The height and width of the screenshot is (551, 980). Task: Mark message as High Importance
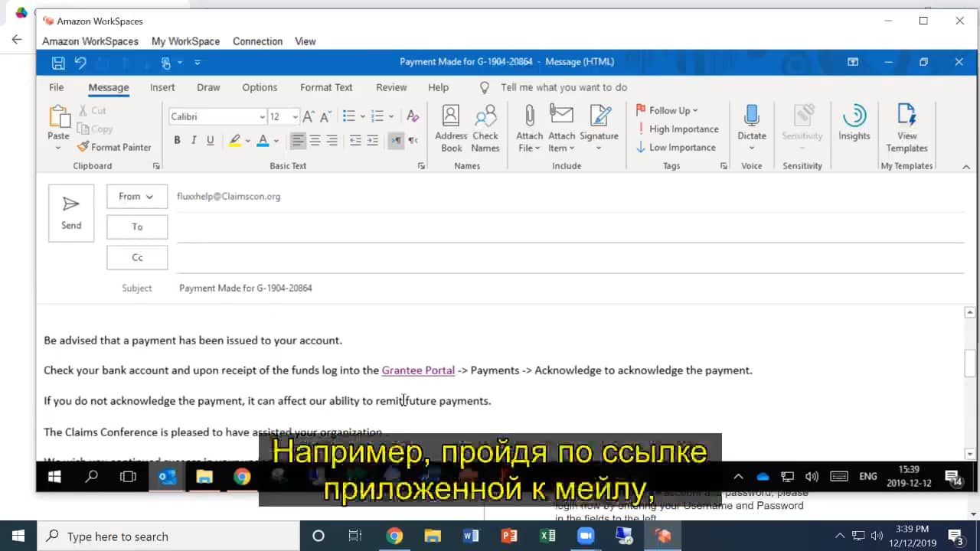678,129
